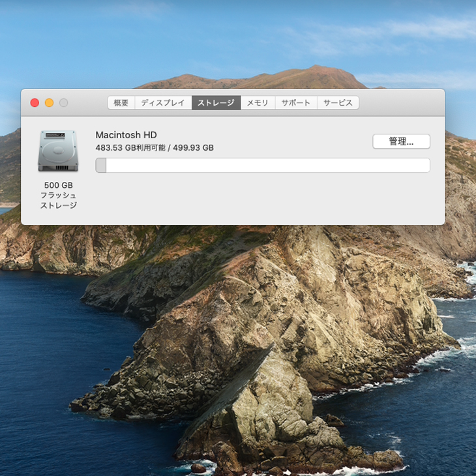Open the サポート tab
The height and width of the screenshot is (476, 476).
296,102
